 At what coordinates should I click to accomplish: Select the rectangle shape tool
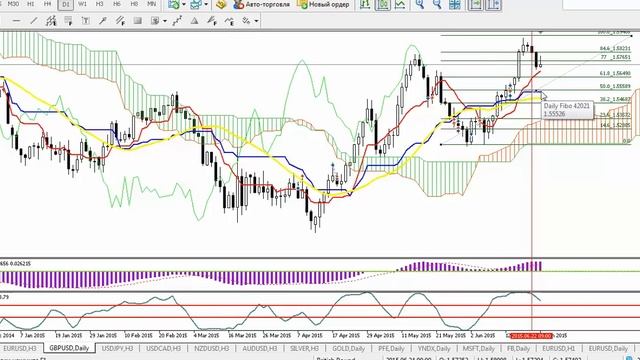pyautogui.click(x=138, y=21)
